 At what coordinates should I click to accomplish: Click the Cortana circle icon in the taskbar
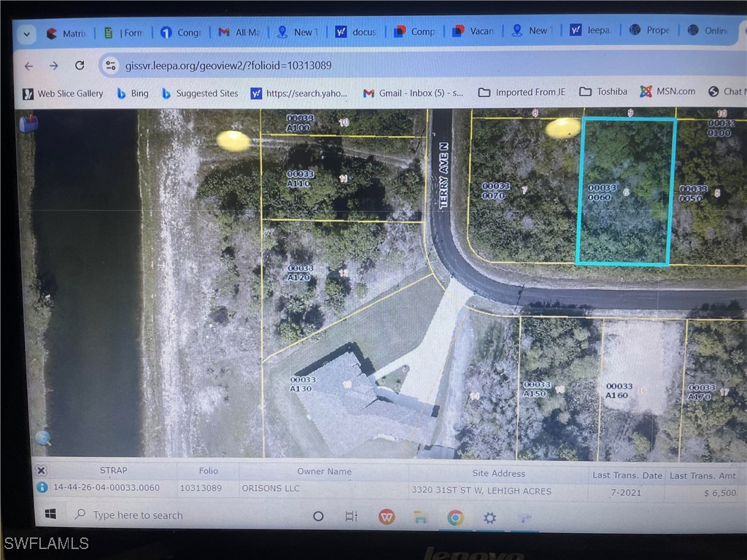pyautogui.click(x=318, y=516)
